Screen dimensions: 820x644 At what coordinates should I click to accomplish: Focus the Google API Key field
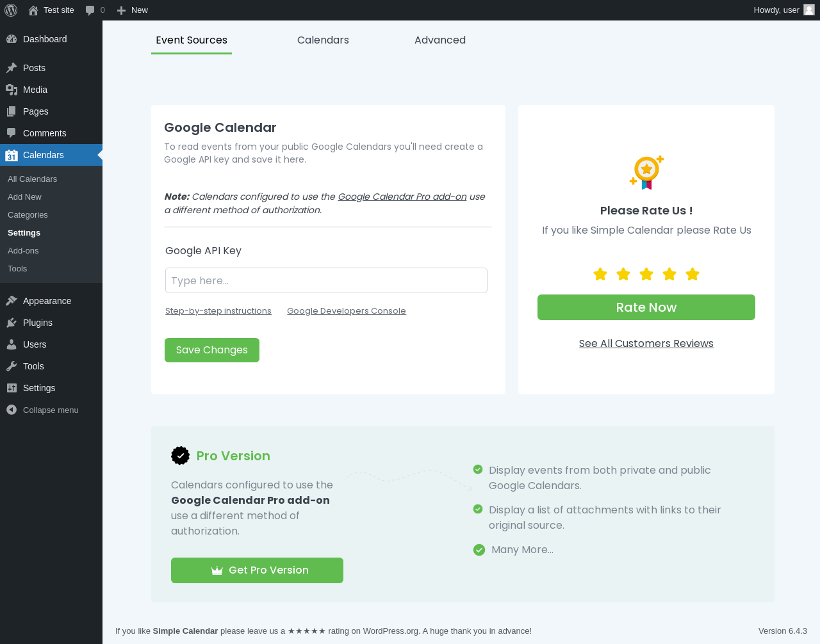326,280
